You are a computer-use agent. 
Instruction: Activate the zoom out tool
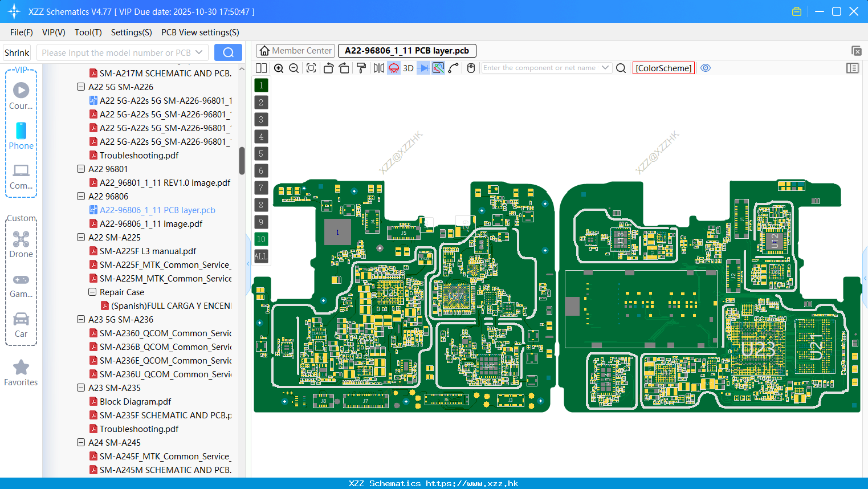click(x=293, y=68)
